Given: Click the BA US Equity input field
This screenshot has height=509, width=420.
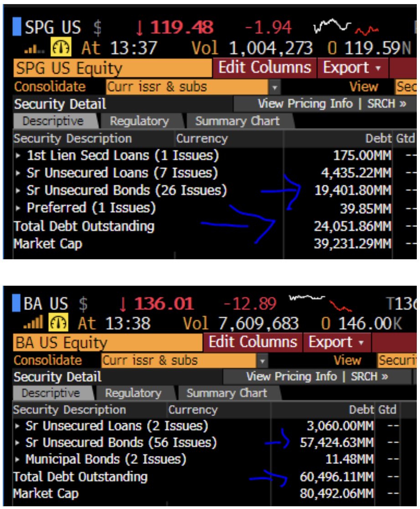Looking at the screenshot, I should pyautogui.click(x=108, y=343).
